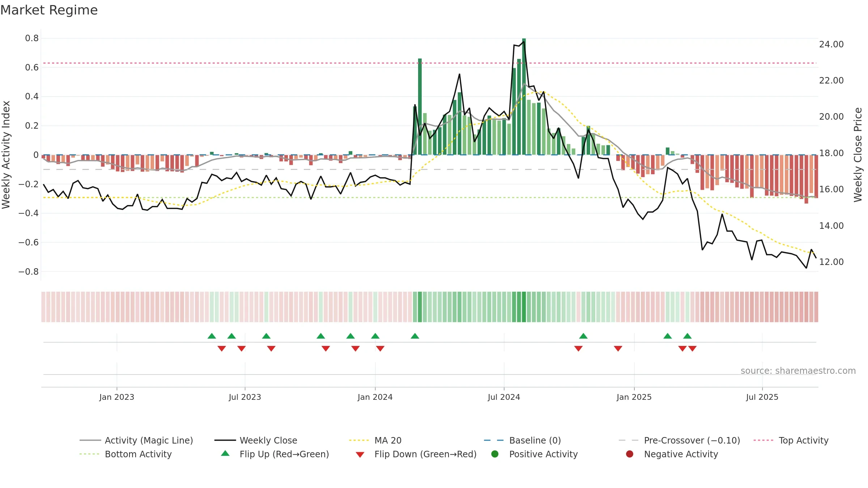Screen dimensions: 868x488
Task: Toggle Flip Up (Red→Green) legend entry
Action: 275,454
